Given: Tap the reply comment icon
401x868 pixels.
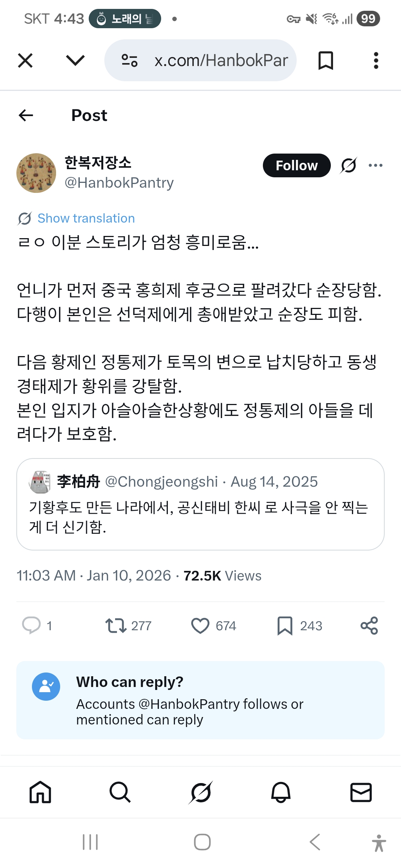Looking at the screenshot, I should 31,625.
